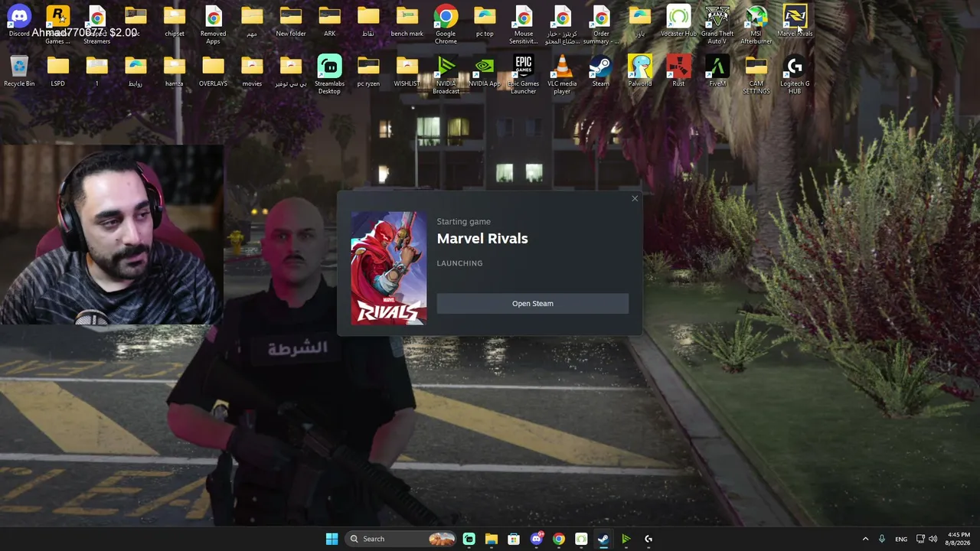Select the ARK folder
This screenshot has height=551, width=980.
[329, 21]
